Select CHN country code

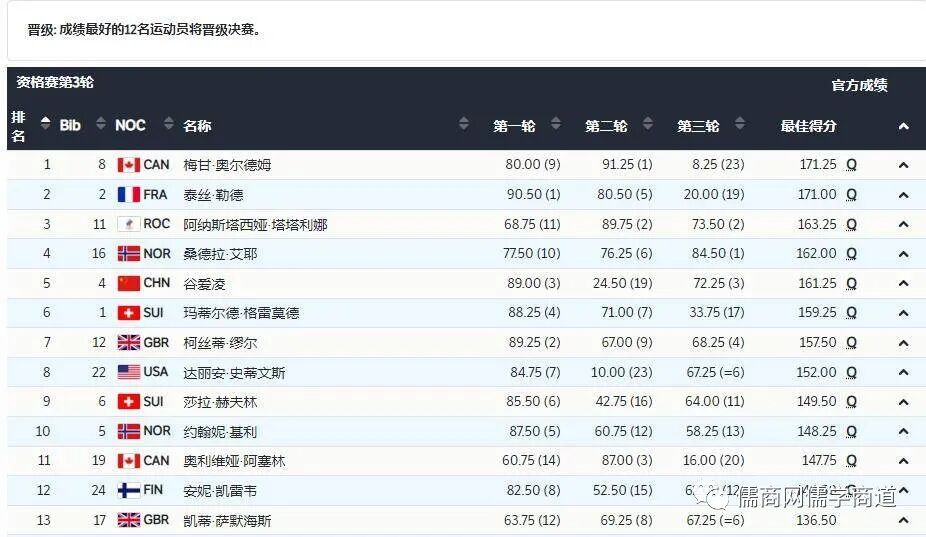pyautogui.click(x=156, y=283)
